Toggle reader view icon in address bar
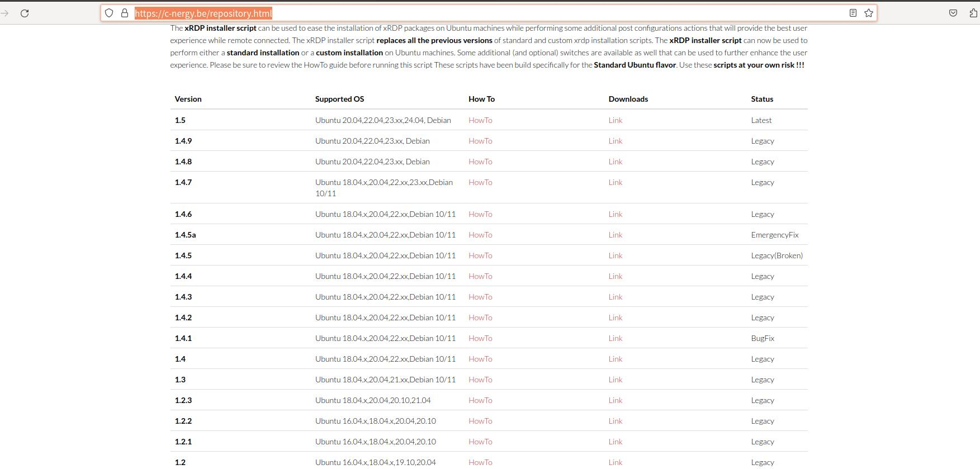This screenshot has width=980, height=469. click(853, 13)
